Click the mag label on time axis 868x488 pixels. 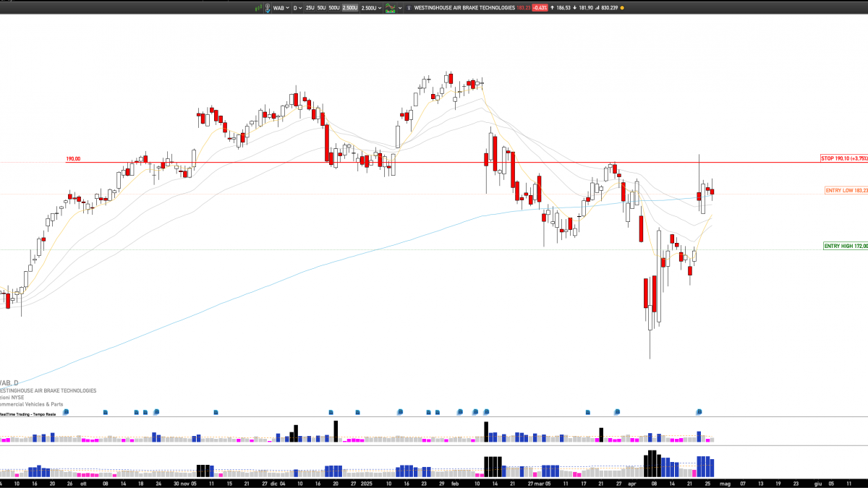(x=725, y=483)
